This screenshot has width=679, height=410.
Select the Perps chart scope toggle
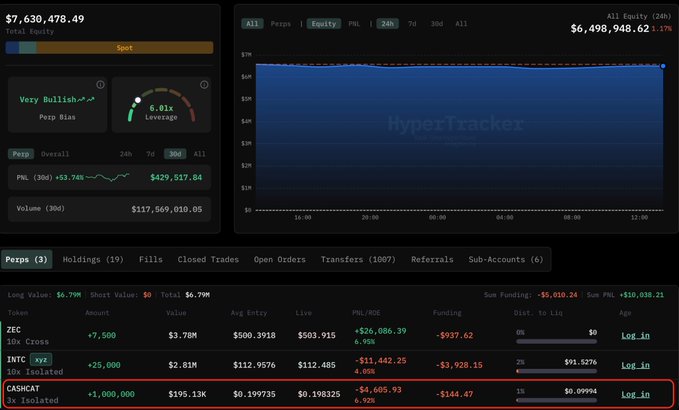pos(281,24)
